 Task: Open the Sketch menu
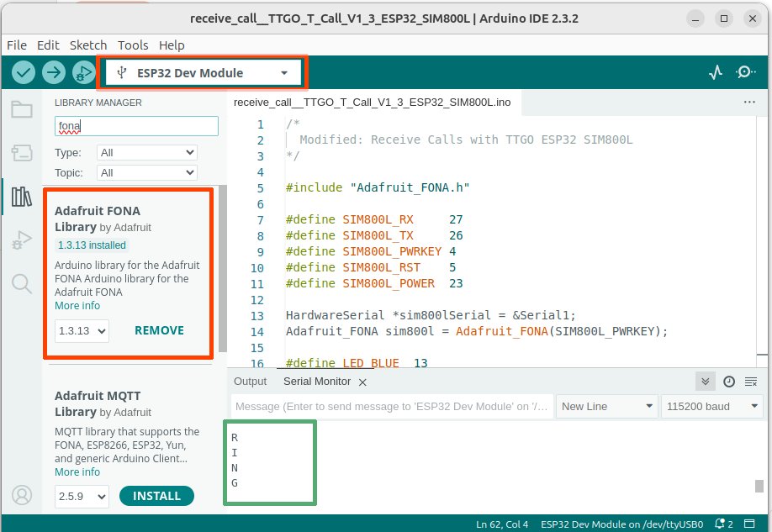[x=88, y=45]
